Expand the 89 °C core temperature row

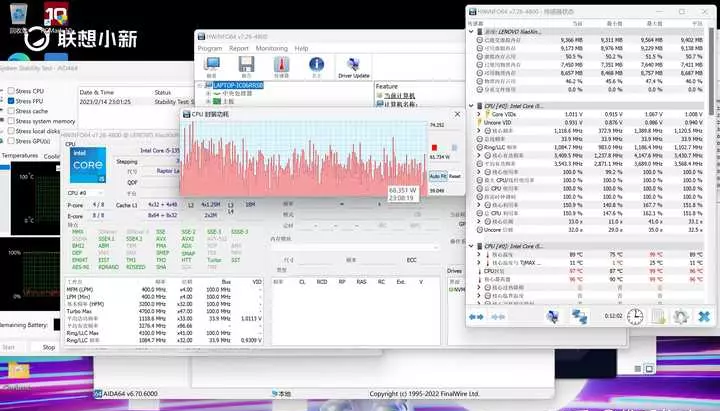pyautogui.click(x=479, y=254)
